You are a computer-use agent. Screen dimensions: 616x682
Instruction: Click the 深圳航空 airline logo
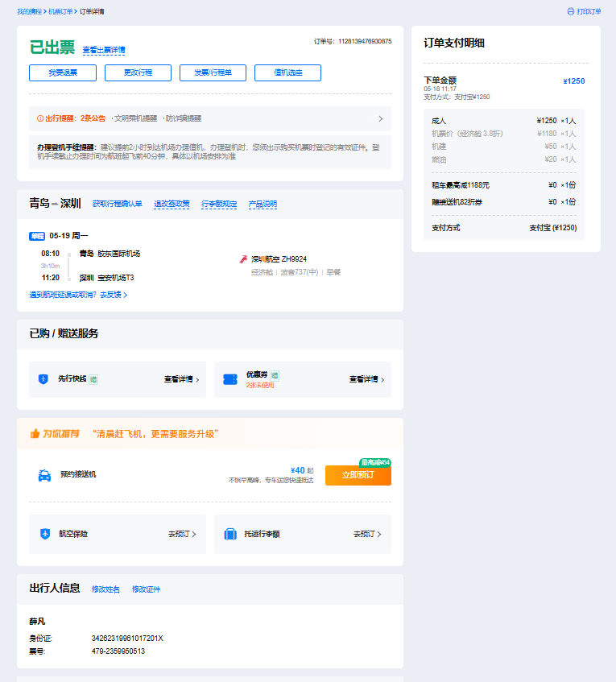tap(243, 259)
